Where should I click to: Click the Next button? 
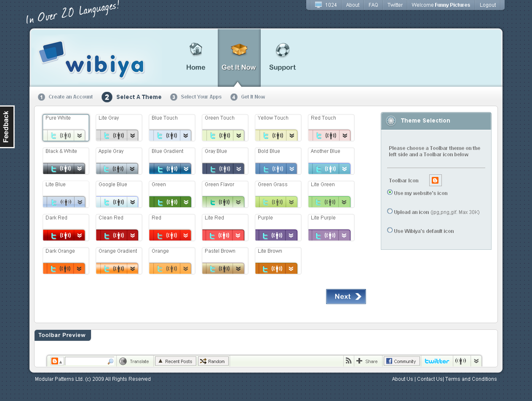tap(346, 297)
